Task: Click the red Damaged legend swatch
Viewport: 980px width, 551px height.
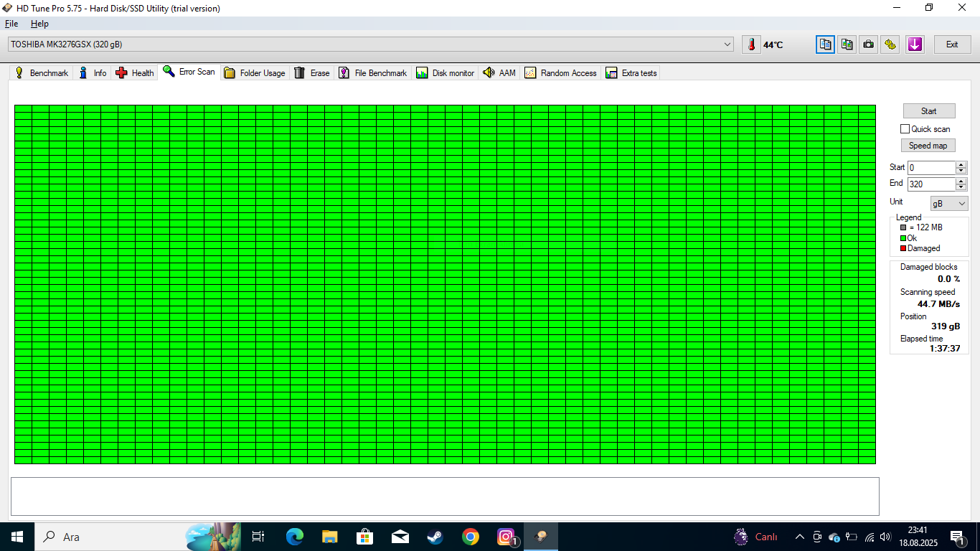Action: coord(903,248)
